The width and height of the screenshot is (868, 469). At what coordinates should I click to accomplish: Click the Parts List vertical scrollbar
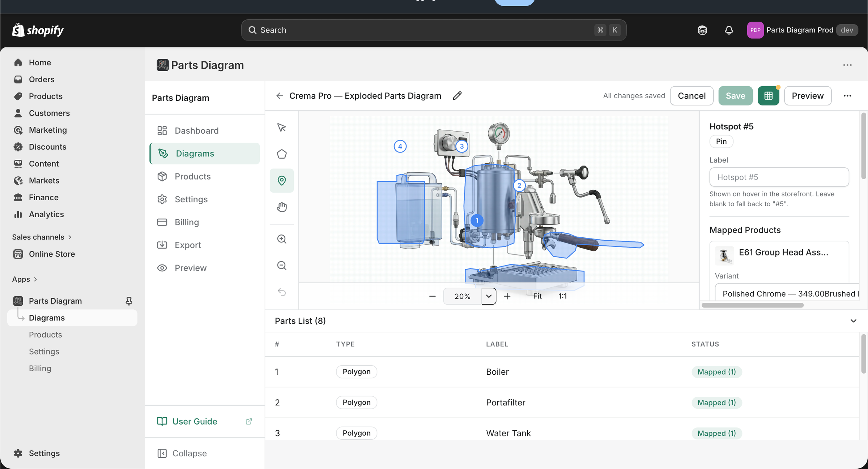(864, 354)
